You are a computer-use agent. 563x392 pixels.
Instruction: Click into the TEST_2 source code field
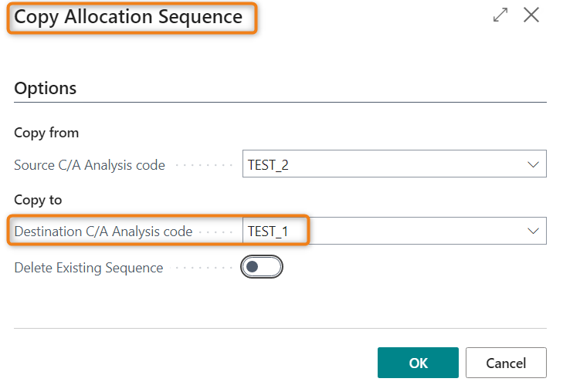pyautogui.click(x=394, y=164)
